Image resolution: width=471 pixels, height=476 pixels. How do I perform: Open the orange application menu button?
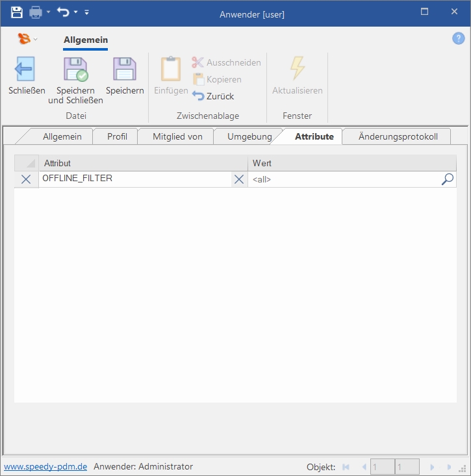(x=24, y=39)
